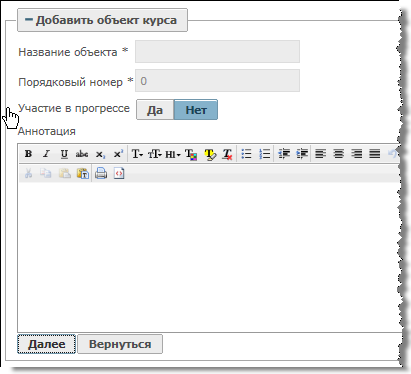
Task: Set participation in progress to 'Да'
Action: [x=155, y=110]
